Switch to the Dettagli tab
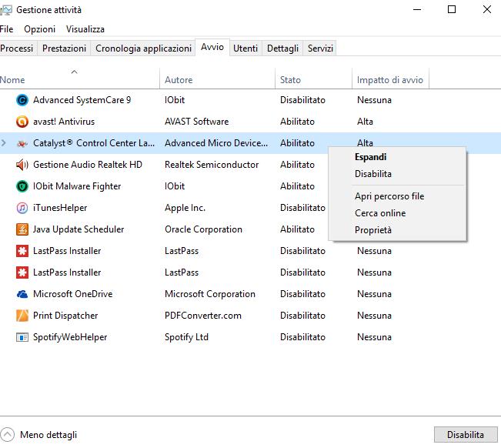Viewport: 501px width, 448px height. click(x=282, y=48)
